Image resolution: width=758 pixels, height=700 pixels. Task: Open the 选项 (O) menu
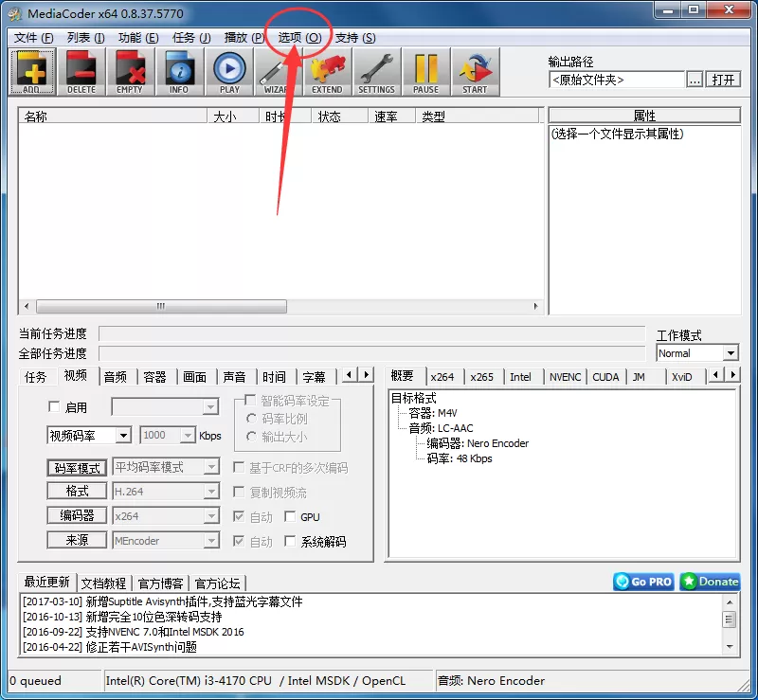[x=299, y=38]
